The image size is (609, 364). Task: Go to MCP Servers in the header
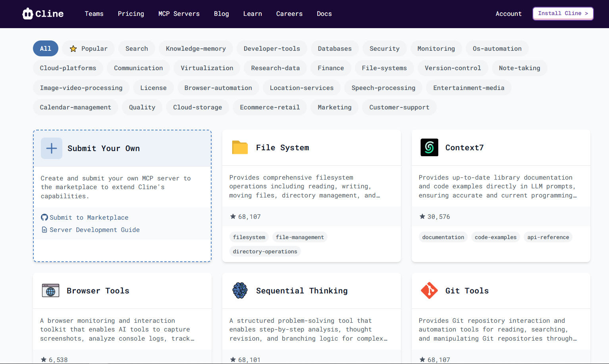click(x=179, y=14)
